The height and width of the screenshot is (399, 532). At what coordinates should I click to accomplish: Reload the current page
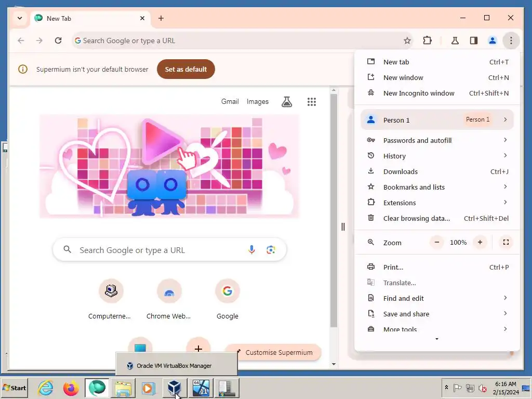[58, 41]
